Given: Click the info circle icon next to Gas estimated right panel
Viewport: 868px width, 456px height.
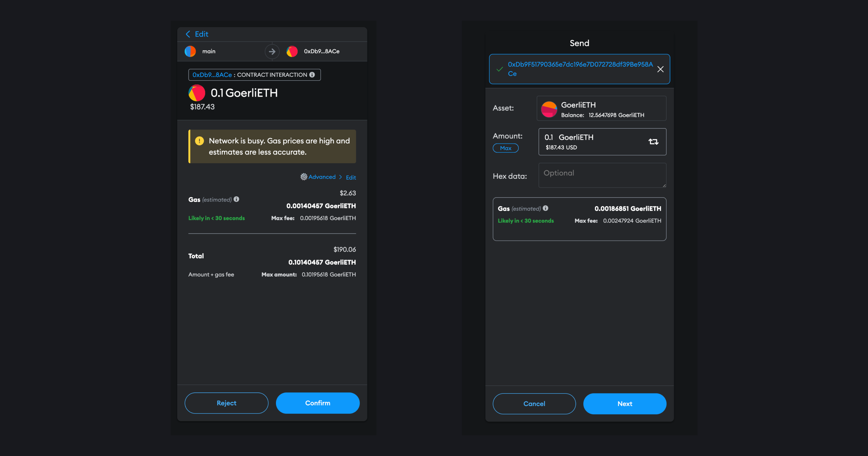Looking at the screenshot, I should 545,208.
